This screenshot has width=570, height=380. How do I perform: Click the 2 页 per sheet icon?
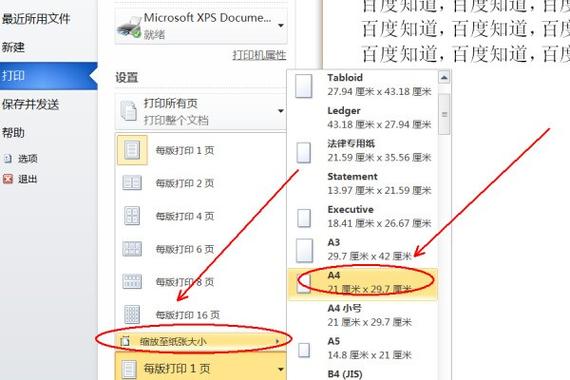[132, 183]
